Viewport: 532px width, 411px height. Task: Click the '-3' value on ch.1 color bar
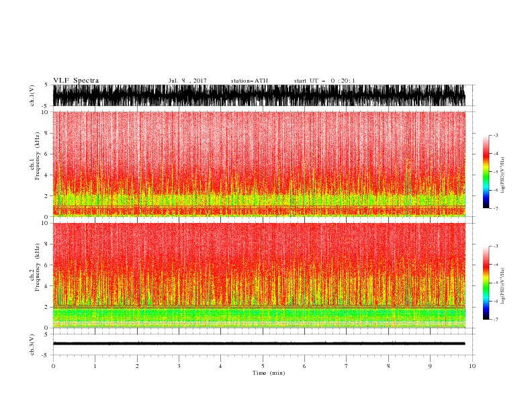(495, 135)
